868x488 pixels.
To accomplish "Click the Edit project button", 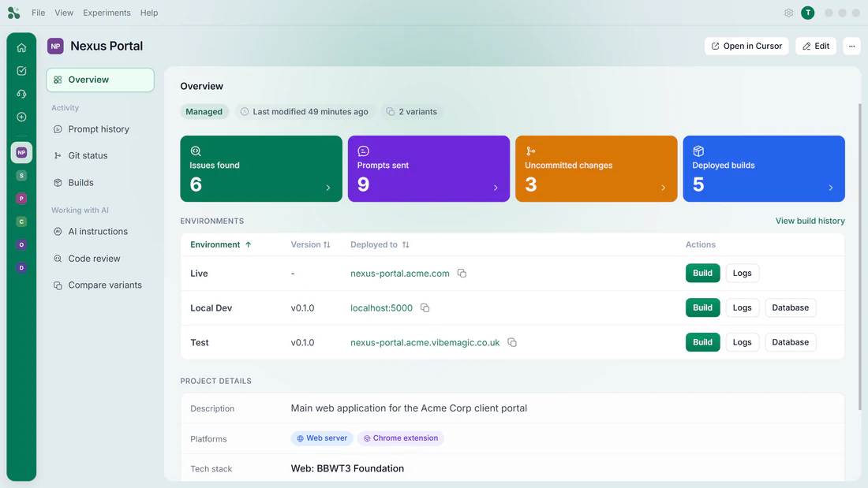I will 815,46.
